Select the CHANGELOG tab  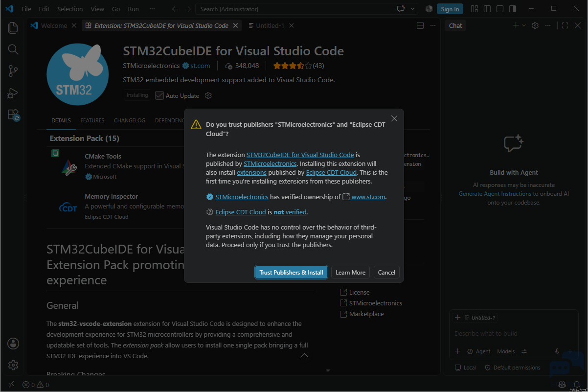pyautogui.click(x=130, y=120)
